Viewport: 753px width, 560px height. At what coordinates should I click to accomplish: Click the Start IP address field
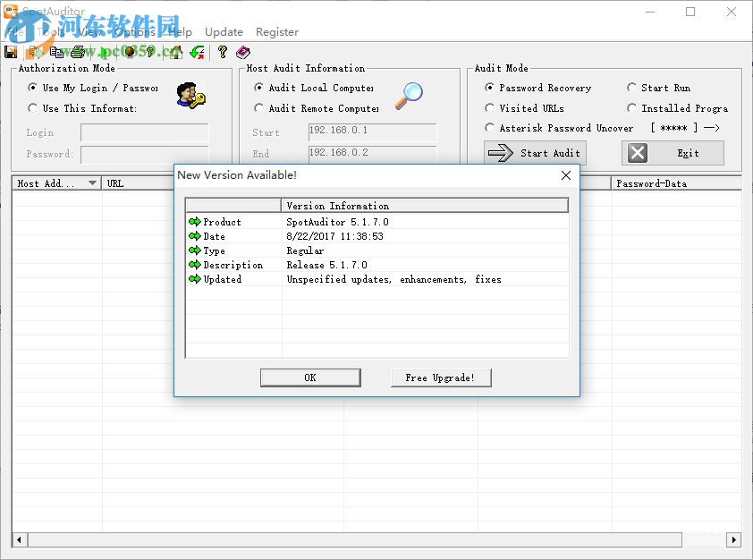372,132
